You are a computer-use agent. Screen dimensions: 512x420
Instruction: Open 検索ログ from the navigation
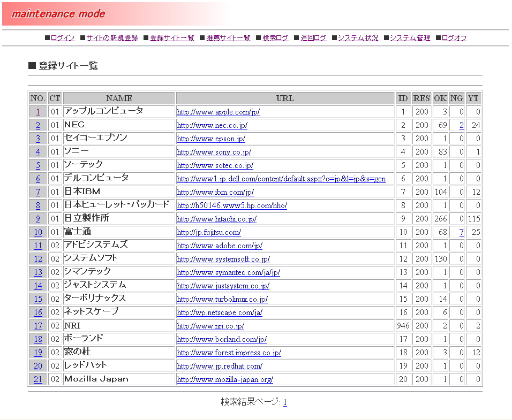pyautogui.click(x=275, y=38)
